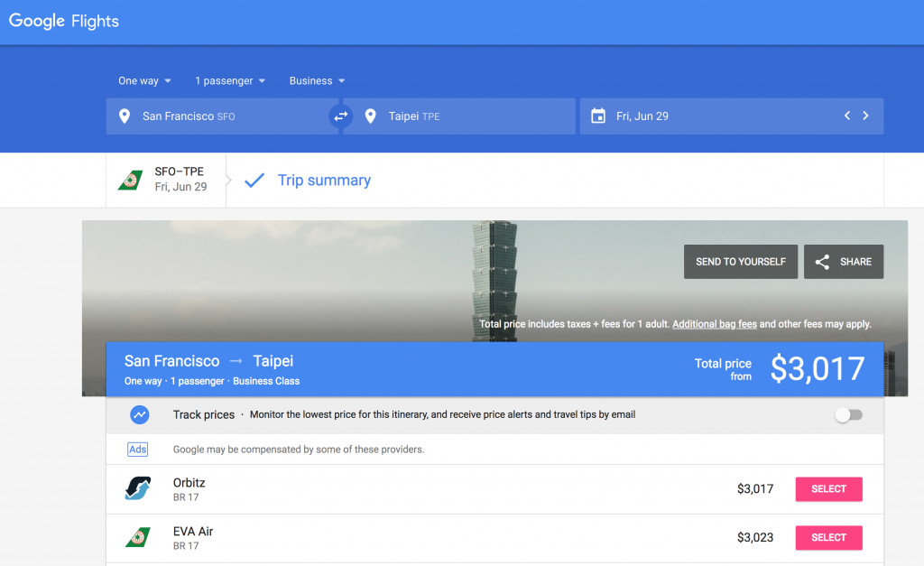The height and width of the screenshot is (566, 924).
Task: Click the SEND TO YOURSELF button
Action: tap(741, 262)
